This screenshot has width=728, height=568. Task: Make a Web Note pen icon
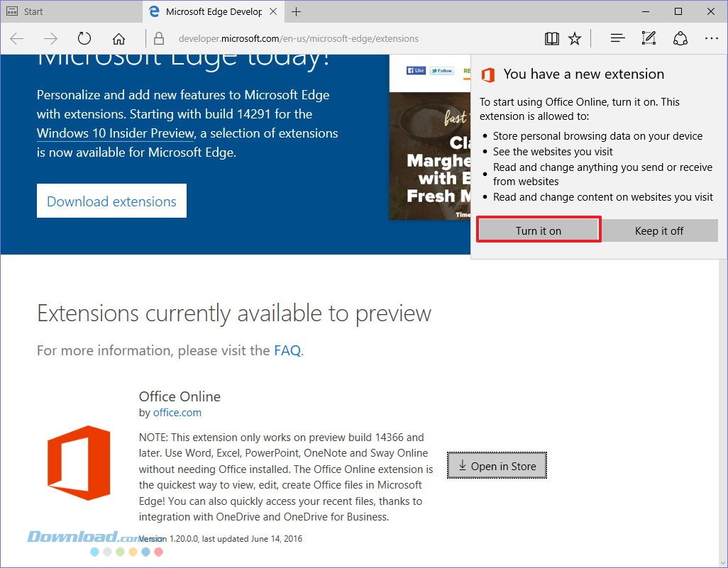tap(649, 39)
